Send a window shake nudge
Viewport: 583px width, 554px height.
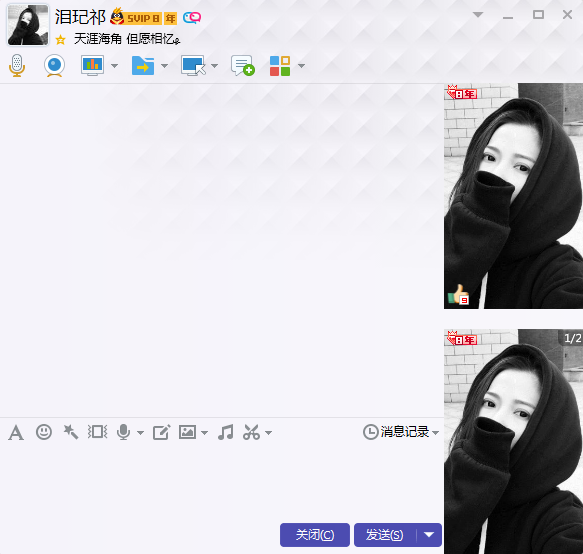[x=71, y=432]
